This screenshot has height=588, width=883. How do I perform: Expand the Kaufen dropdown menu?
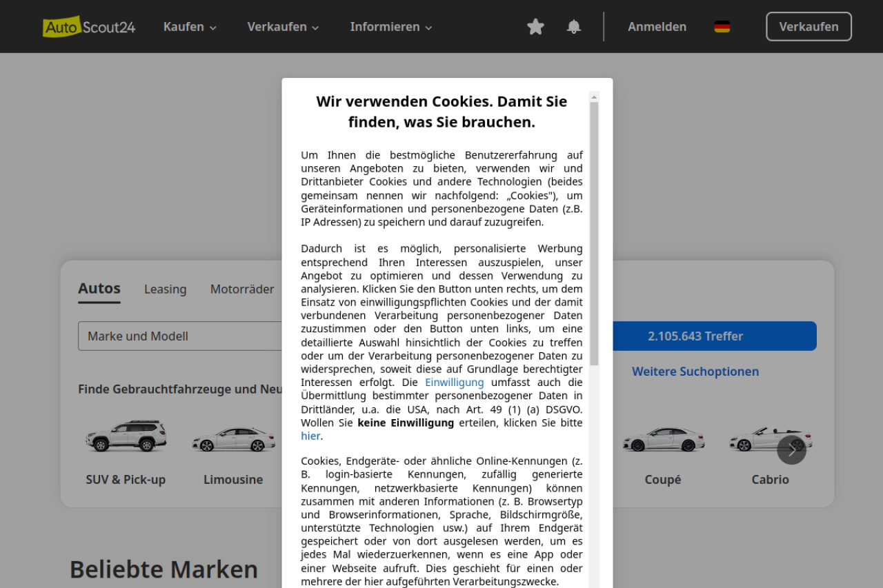tap(190, 27)
